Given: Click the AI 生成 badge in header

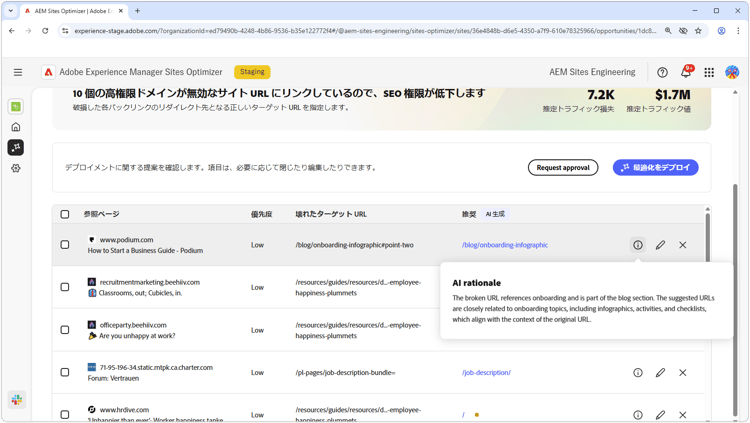Looking at the screenshot, I should click(495, 214).
